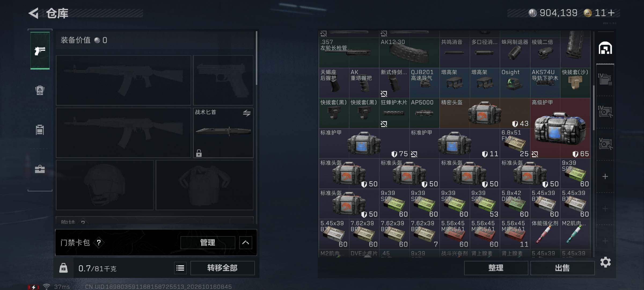This screenshot has width=644, height=290.
Task: Click the lock icon on the 战术匕首 slot
Action: click(x=199, y=153)
